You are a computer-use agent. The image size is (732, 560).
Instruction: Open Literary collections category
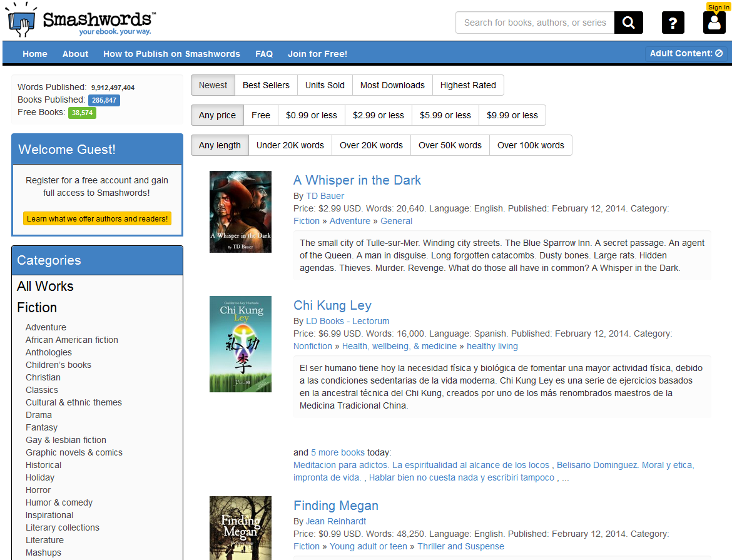click(x=63, y=527)
